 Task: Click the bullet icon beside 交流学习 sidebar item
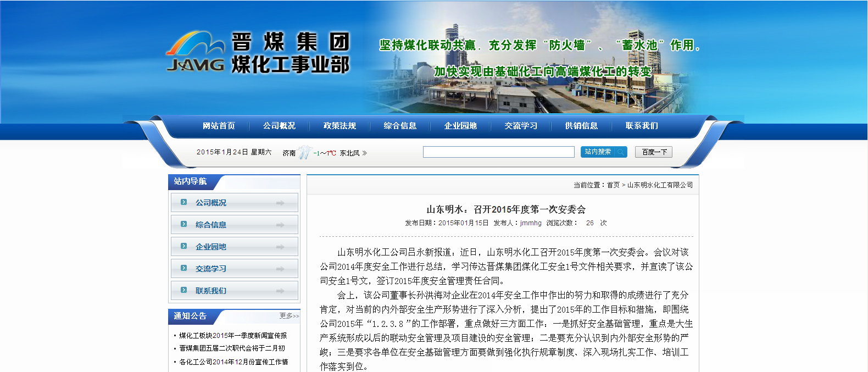[184, 268]
